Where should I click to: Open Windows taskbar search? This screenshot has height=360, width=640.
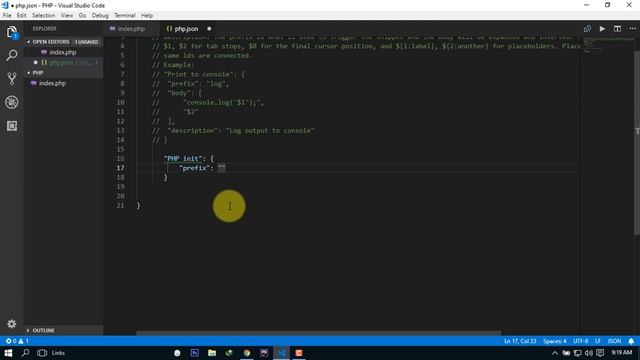[x=25, y=353]
